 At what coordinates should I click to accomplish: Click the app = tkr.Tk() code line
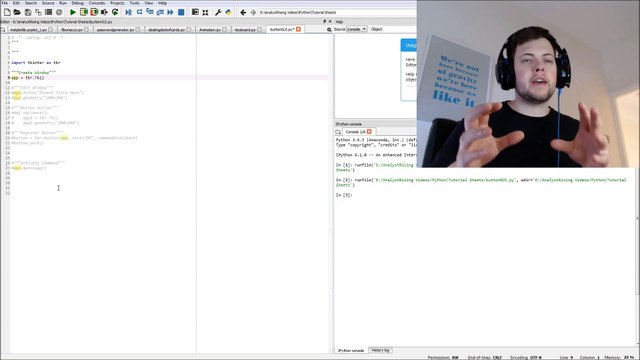[27, 78]
